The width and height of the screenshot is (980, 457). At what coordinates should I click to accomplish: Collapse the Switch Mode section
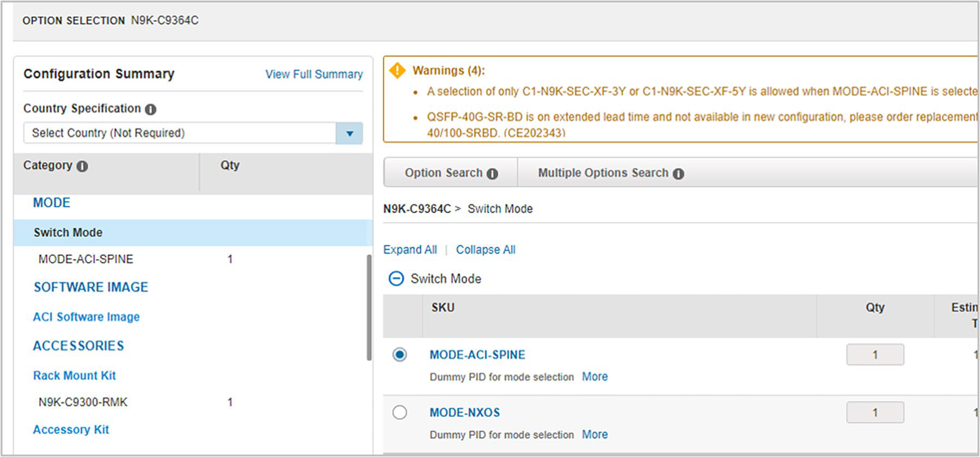click(396, 279)
